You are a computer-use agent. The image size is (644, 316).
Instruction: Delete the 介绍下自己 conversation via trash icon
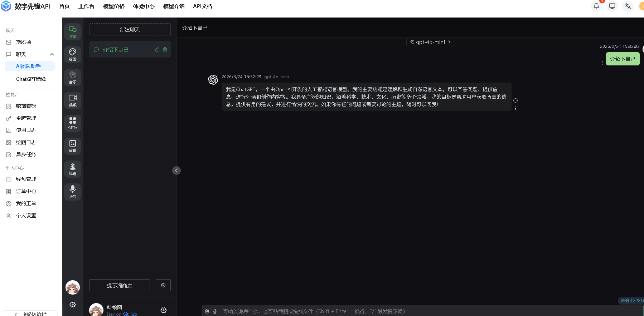click(x=165, y=49)
